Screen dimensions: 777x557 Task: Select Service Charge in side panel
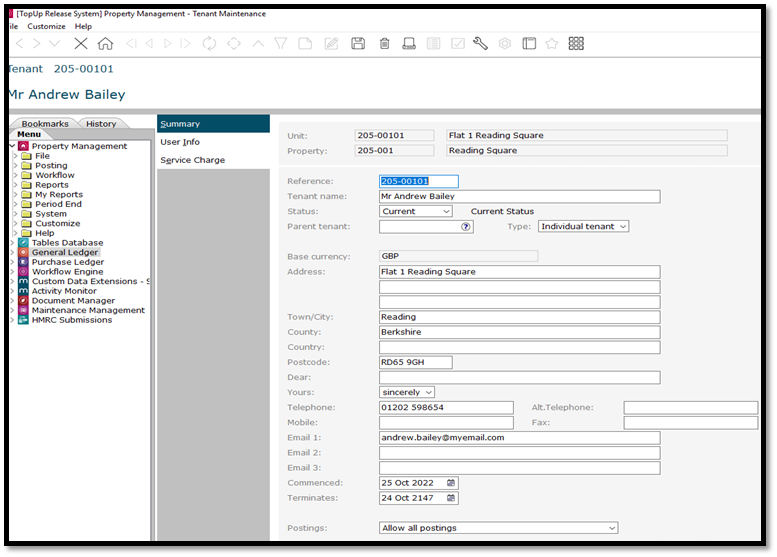192,160
